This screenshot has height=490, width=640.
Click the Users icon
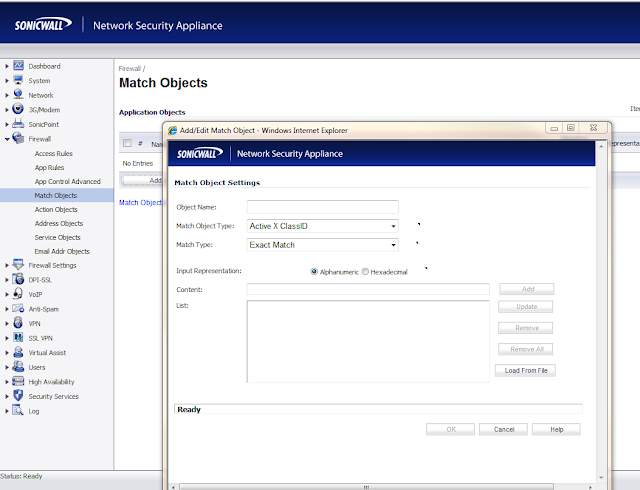click(x=18, y=366)
